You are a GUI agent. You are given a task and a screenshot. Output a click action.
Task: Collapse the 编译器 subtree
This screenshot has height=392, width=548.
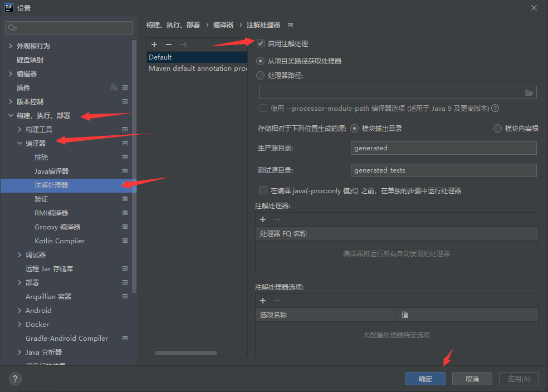pos(19,143)
